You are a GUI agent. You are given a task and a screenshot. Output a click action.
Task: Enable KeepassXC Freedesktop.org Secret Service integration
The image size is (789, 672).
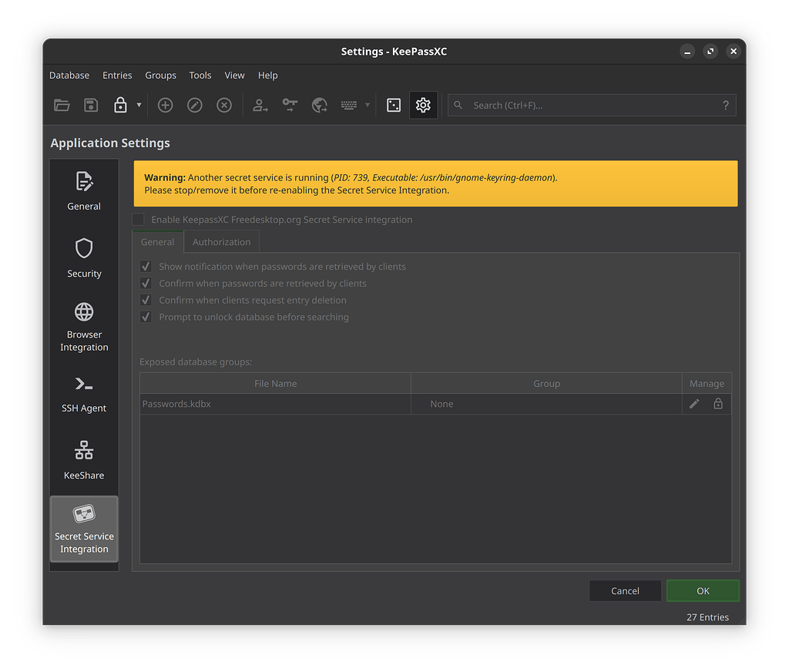pos(138,220)
